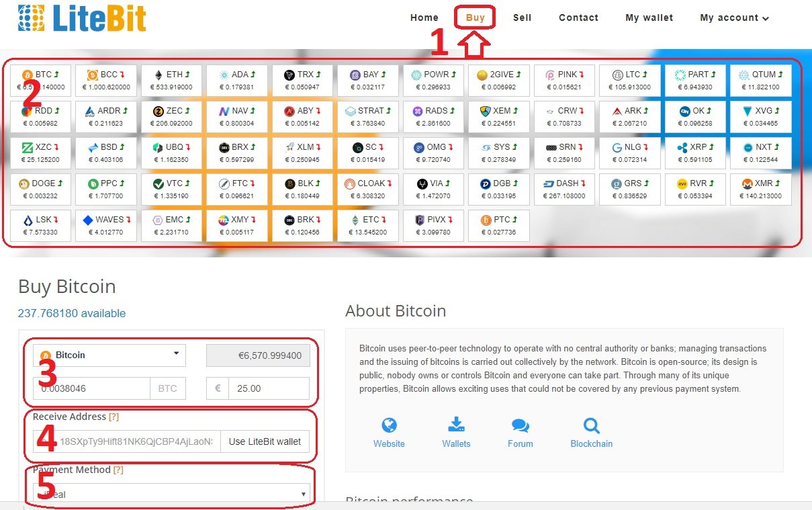Select the NLG coin tile

[x=631, y=153]
